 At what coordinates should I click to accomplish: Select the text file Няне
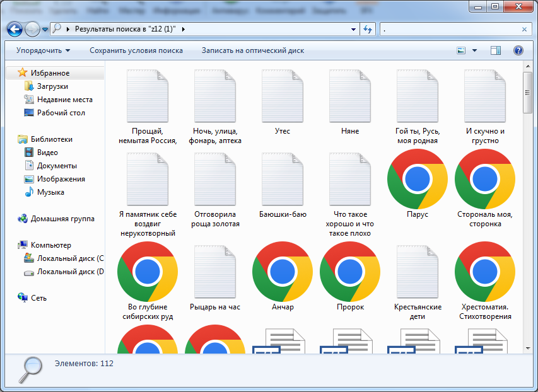(x=350, y=102)
